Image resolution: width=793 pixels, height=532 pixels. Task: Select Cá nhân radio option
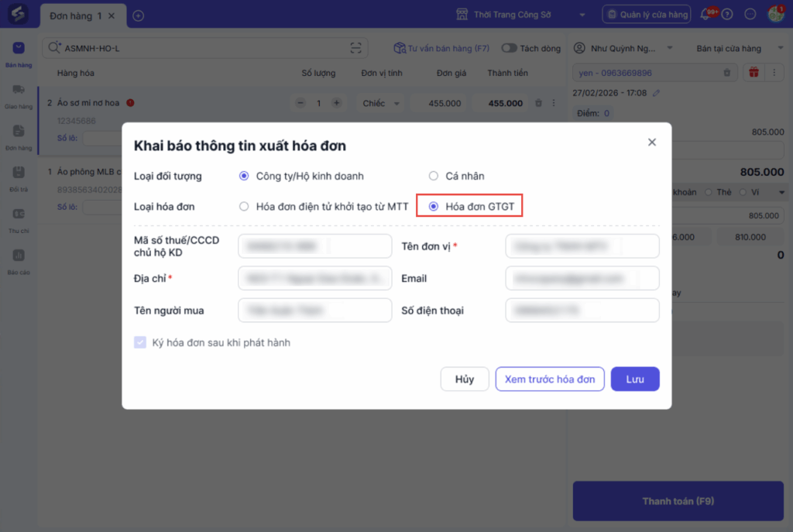[434, 176]
